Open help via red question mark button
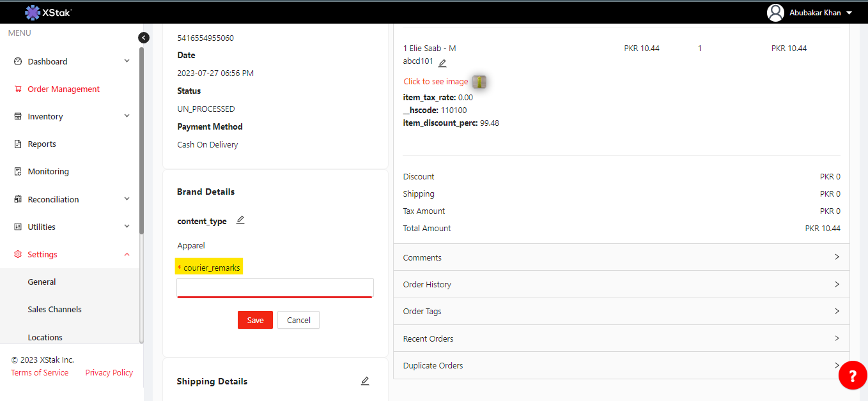The width and height of the screenshot is (868, 401). pos(853,375)
